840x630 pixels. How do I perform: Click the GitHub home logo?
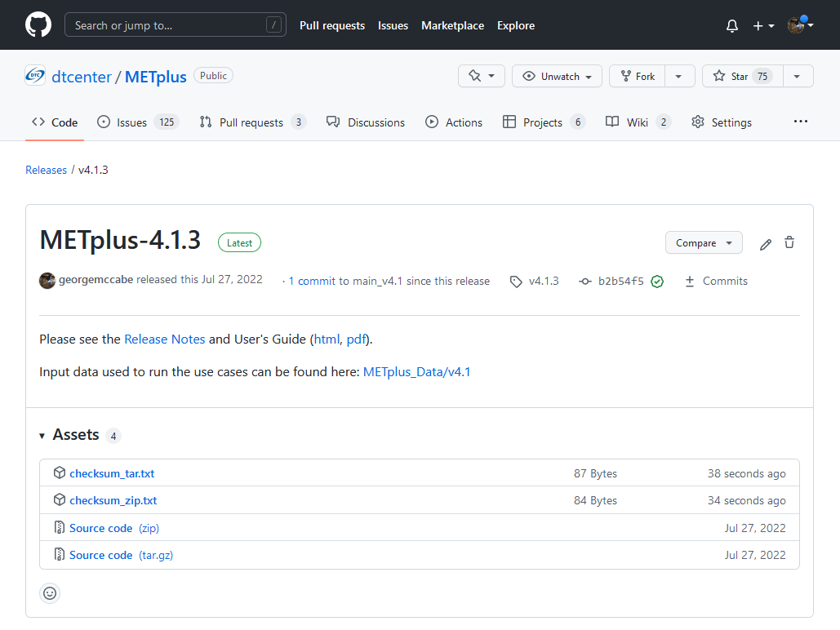click(38, 24)
